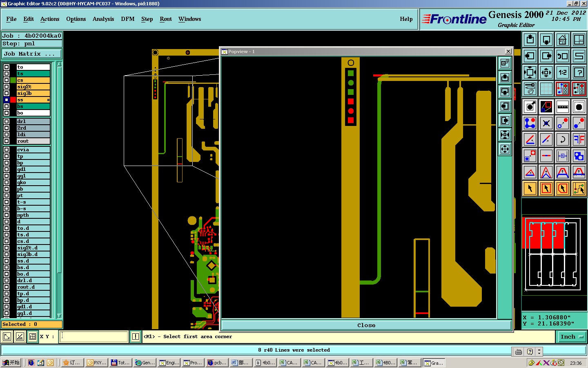Screen dimensions: 588x368
Task: Toggle the grid display icon
Action: point(546,89)
